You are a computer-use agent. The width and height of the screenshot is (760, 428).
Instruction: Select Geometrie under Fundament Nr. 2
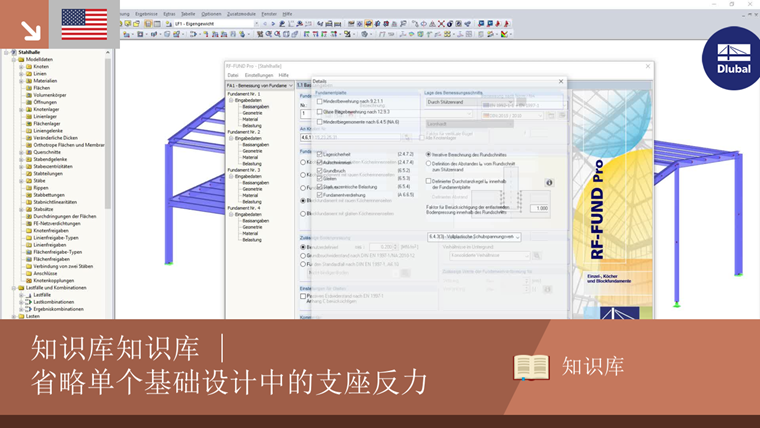click(252, 151)
